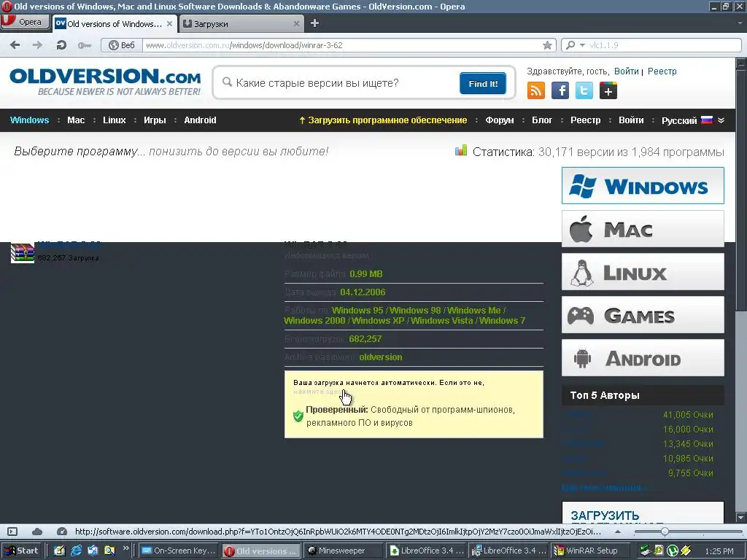This screenshot has width=747, height=560.
Task: Open the Windows Start button
Action: click(22, 551)
